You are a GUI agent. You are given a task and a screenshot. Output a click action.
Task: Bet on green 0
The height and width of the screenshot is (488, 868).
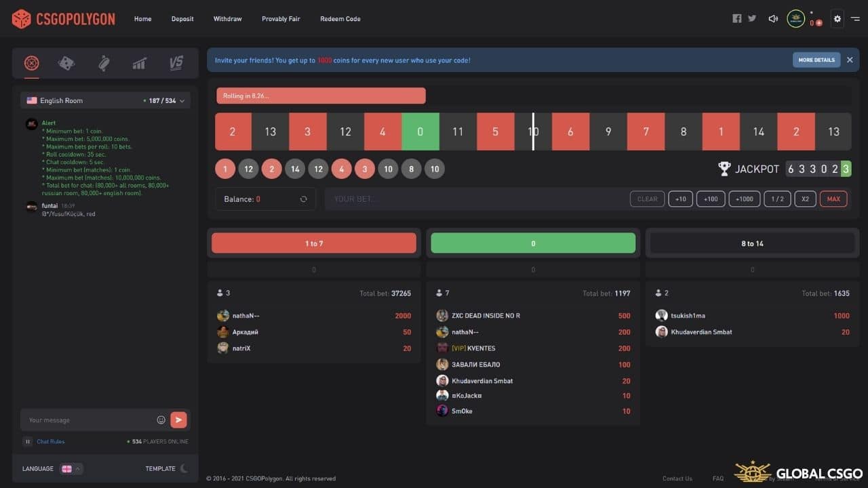pyautogui.click(x=533, y=243)
